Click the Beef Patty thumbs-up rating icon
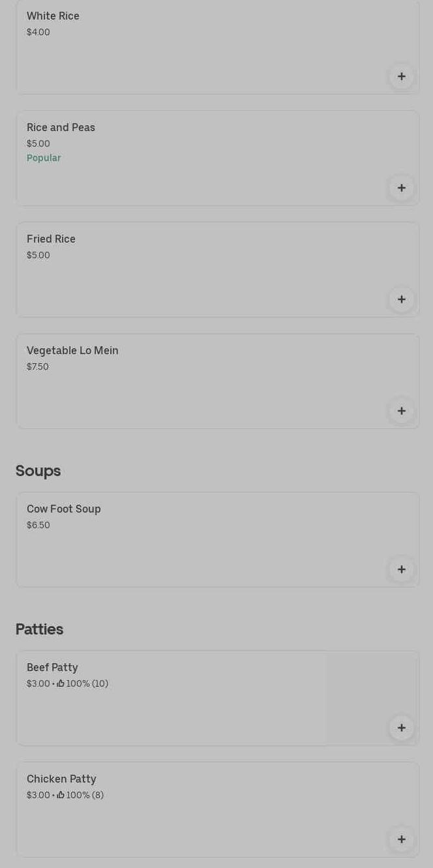The width and height of the screenshot is (433, 868). [61, 683]
